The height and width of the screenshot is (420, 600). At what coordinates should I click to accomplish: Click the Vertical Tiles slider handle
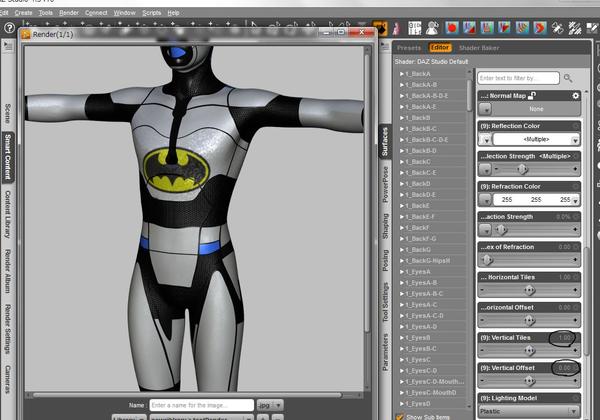(x=530, y=350)
